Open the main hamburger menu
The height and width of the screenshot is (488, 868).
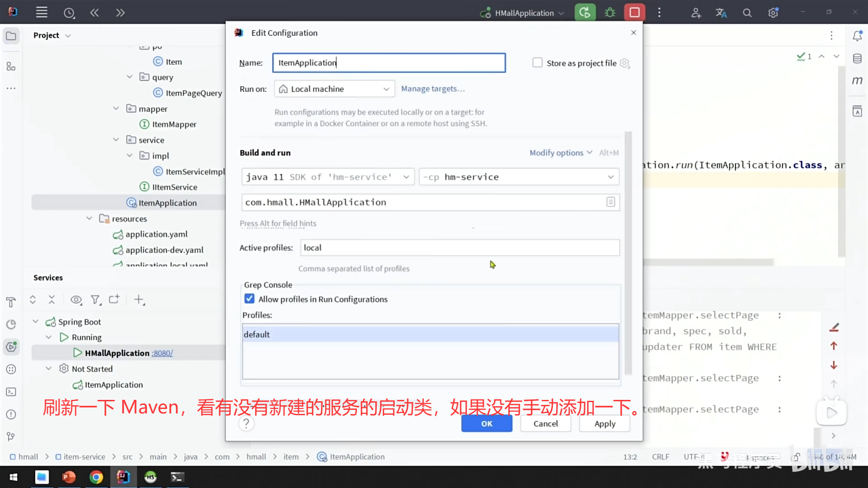(x=42, y=13)
